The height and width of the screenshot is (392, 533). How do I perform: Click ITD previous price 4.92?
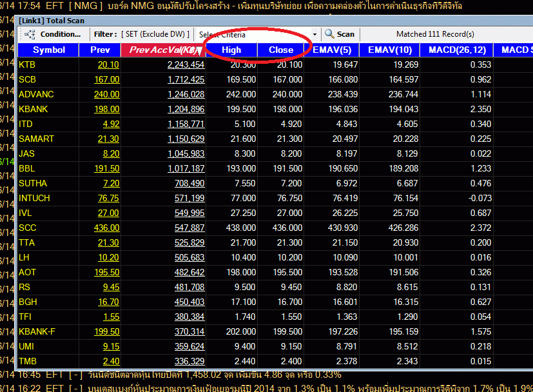coord(111,124)
